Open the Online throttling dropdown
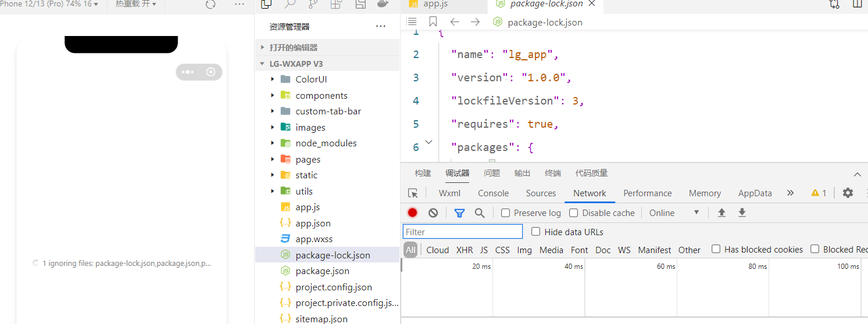Image resolution: width=868 pixels, height=324 pixels. tap(674, 213)
